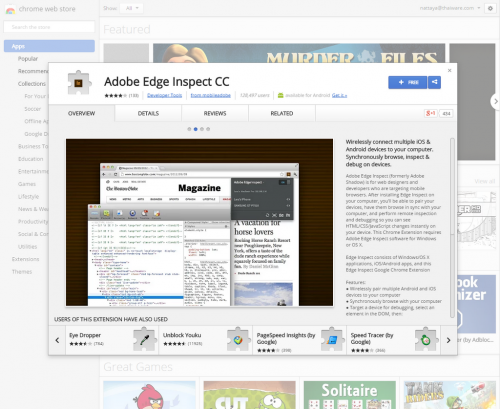Click the Chrome Web Store rainbow logo
Viewport: 500px width, 409px height.
click(10, 10)
